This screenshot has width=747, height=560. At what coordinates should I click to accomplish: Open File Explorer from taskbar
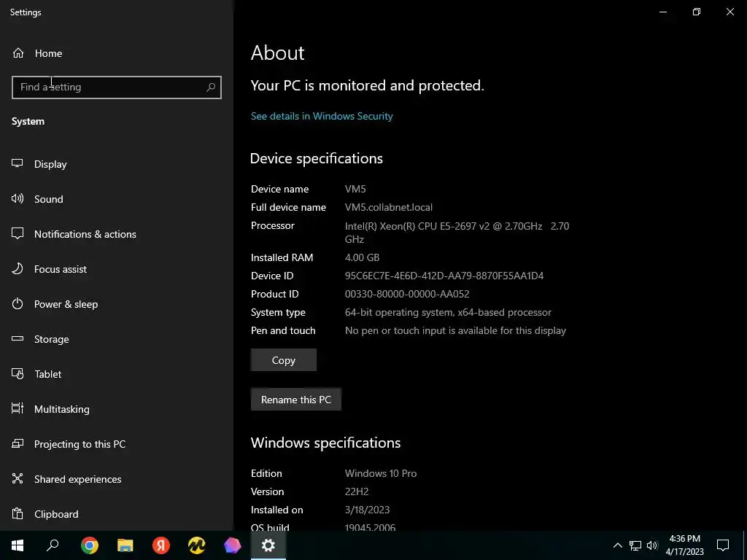point(125,545)
